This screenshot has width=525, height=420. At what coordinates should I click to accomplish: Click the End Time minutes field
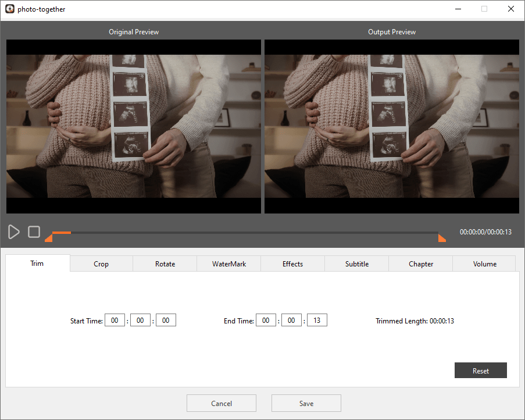(291, 321)
